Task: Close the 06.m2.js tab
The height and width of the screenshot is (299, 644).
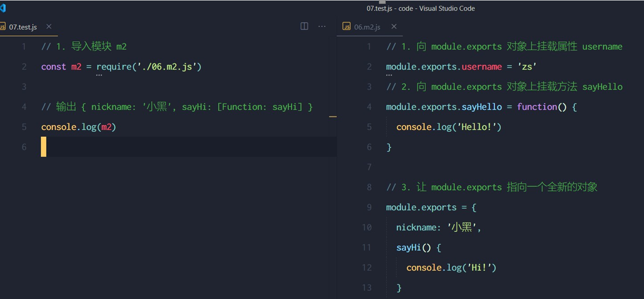Action: pos(393,27)
